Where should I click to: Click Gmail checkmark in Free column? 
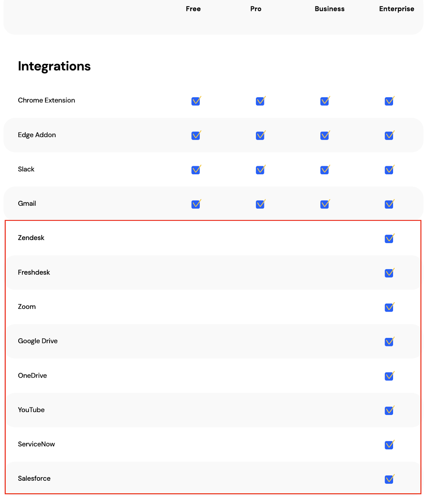196,204
